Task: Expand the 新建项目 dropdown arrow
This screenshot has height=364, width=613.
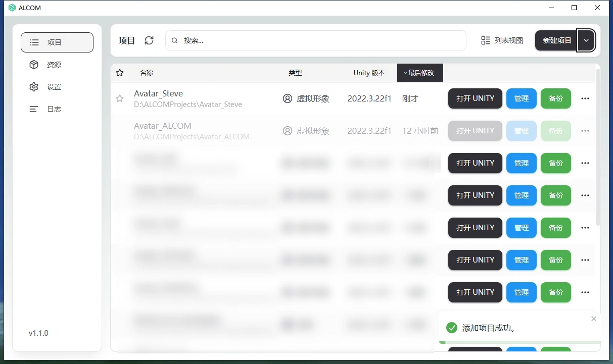Action: point(586,40)
